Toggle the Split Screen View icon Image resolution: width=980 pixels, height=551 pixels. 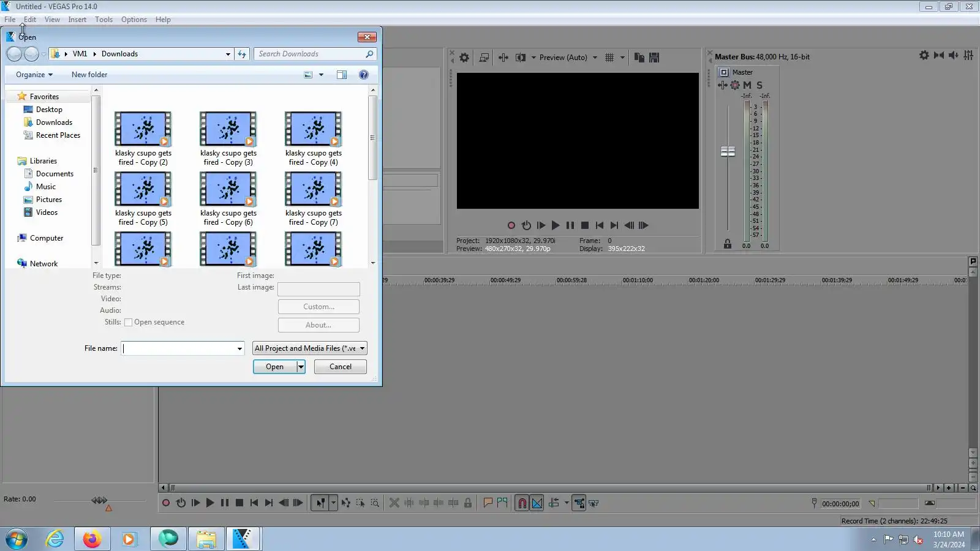(521, 58)
